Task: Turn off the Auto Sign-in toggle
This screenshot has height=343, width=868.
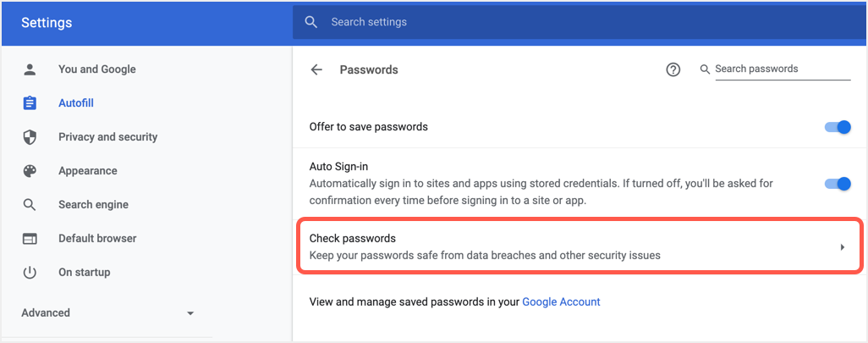Action: click(x=837, y=184)
